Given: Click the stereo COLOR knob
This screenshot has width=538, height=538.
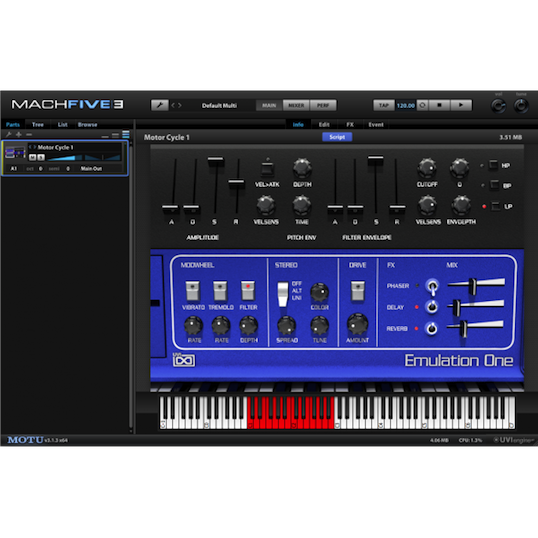Looking at the screenshot, I should [319, 292].
